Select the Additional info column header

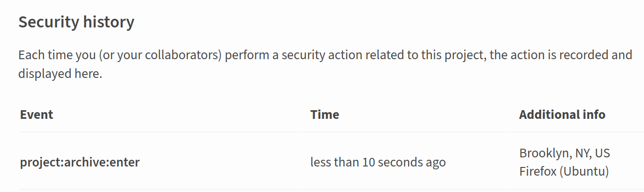click(562, 115)
